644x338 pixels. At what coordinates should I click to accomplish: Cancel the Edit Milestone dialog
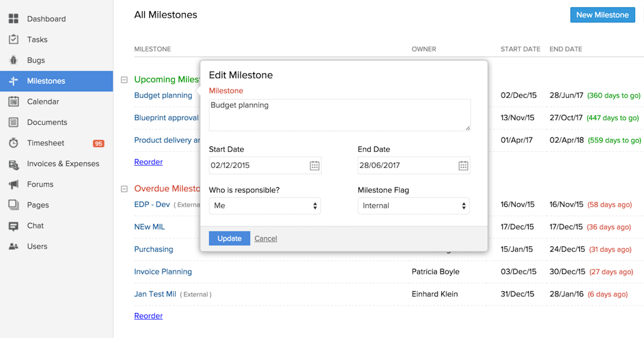pyautogui.click(x=265, y=239)
